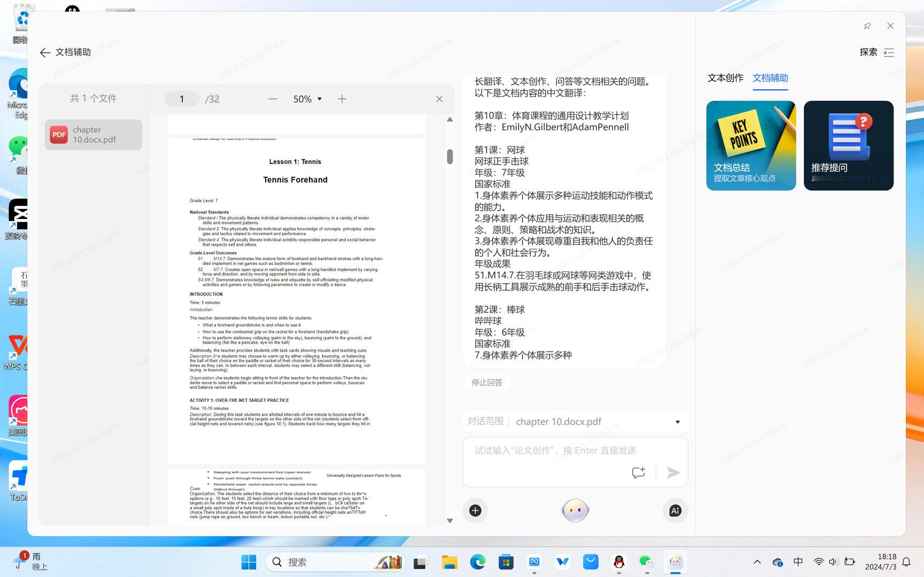Screen dimensions: 924x577
Task: Open Wi-Fi network settings in tray
Action: (818, 562)
